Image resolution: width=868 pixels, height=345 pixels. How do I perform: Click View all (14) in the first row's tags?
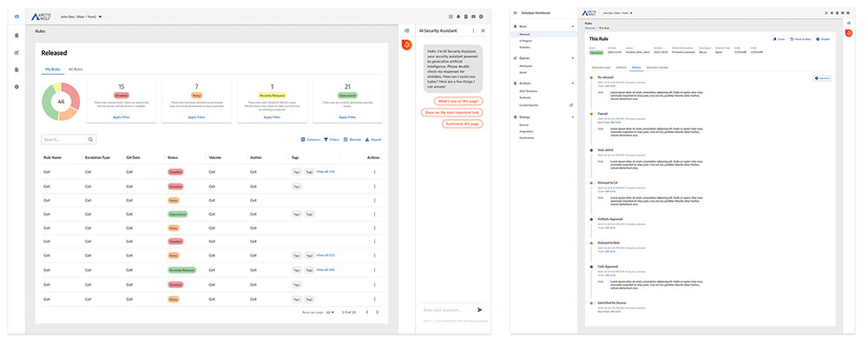tap(325, 171)
